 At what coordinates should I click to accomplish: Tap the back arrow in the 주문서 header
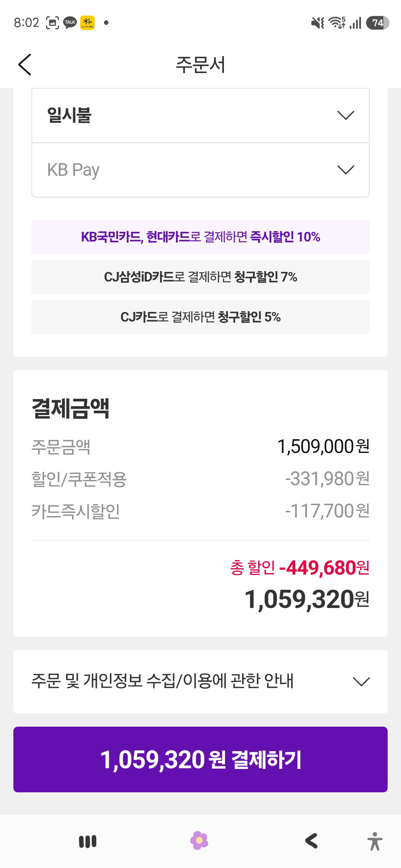click(x=25, y=65)
